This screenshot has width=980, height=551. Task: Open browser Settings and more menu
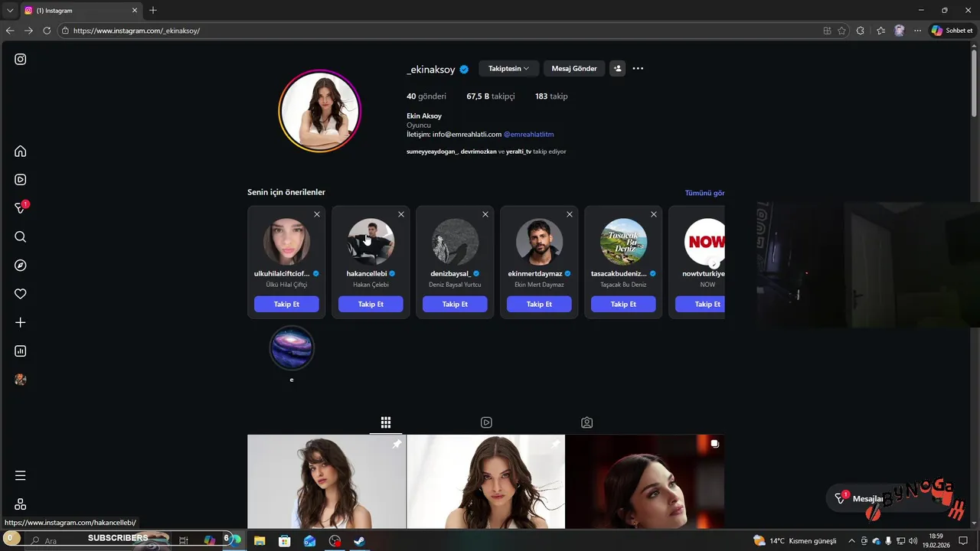(x=917, y=31)
